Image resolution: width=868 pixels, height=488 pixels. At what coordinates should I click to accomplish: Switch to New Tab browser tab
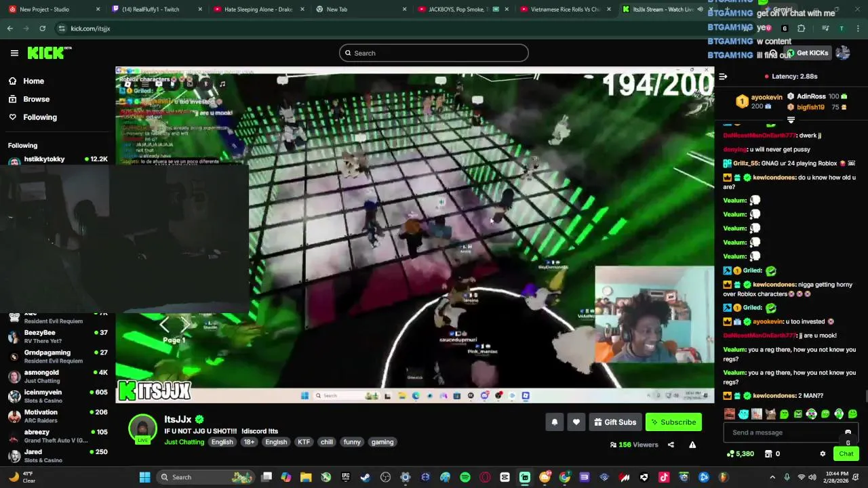[x=359, y=9]
